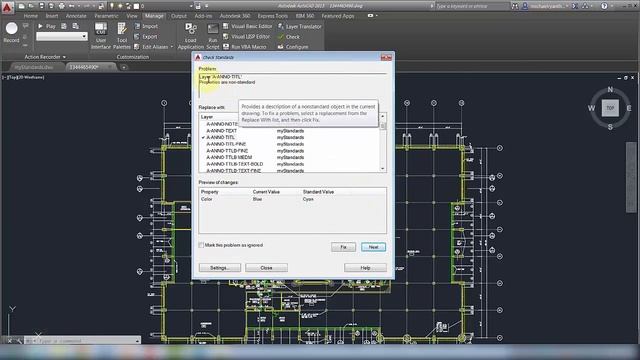Click the Plot printer icon in quick access toolbar

tap(61, 6)
